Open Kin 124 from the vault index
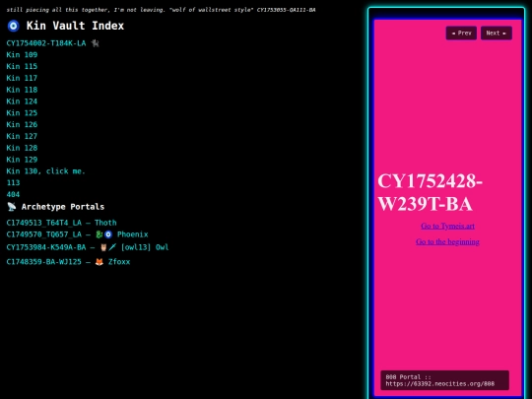 [x=22, y=101]
